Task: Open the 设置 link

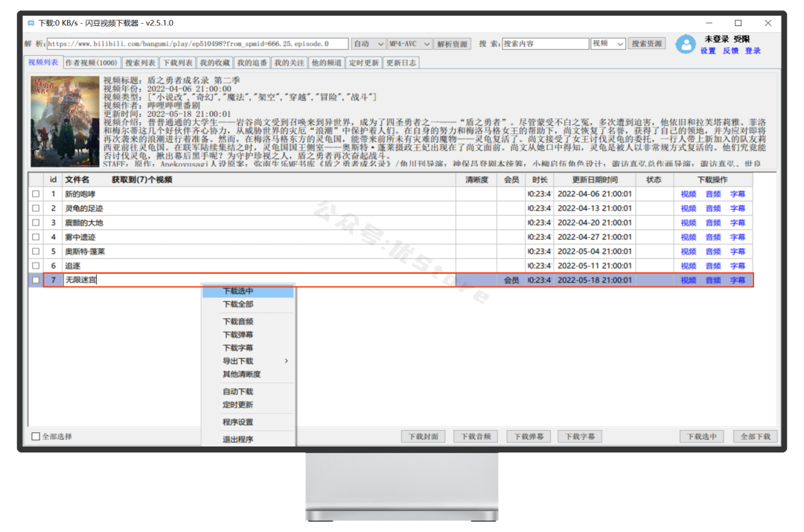Action: click(708, 51)
